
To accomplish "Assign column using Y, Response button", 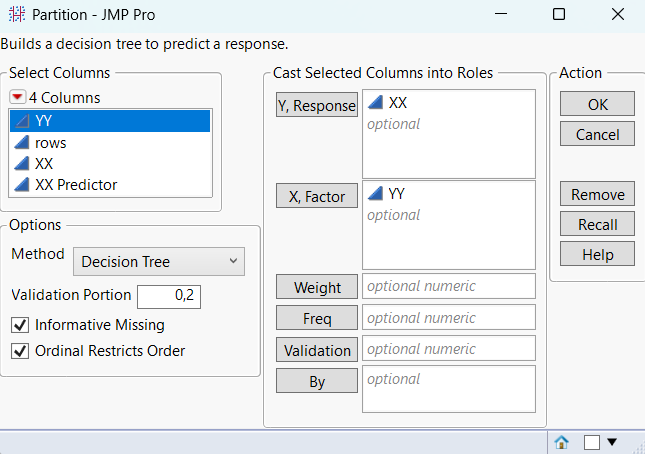I will click(316, 106).
